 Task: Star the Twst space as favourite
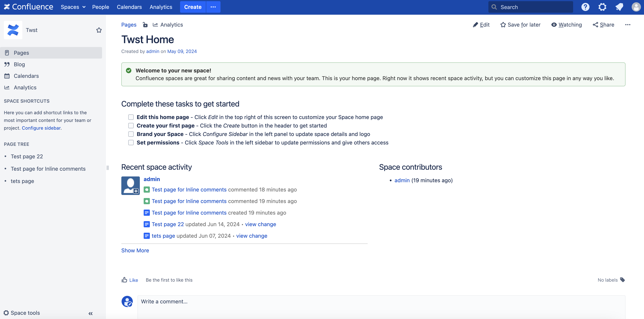coord(99,30)
